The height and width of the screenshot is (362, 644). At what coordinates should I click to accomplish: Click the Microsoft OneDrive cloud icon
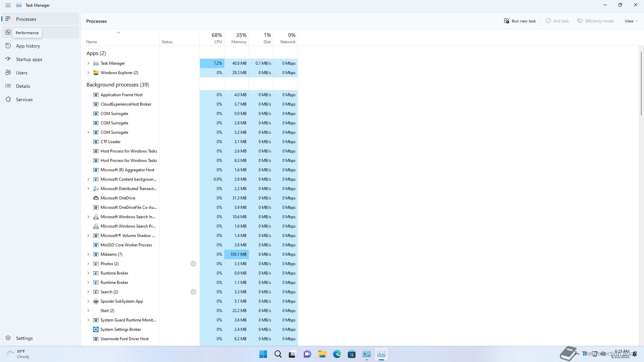click(x=96, y=198)
